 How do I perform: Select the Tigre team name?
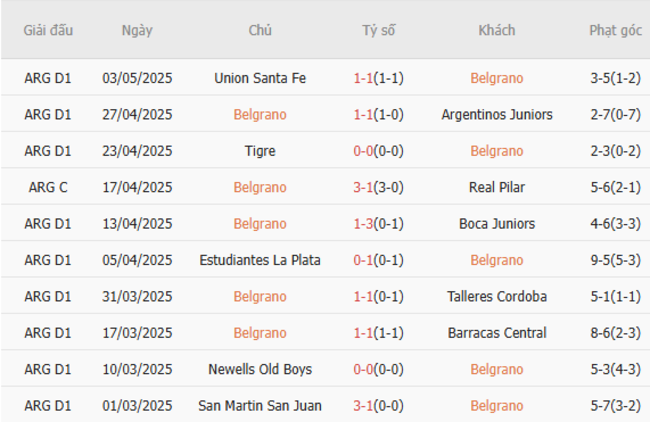point(260,151)
